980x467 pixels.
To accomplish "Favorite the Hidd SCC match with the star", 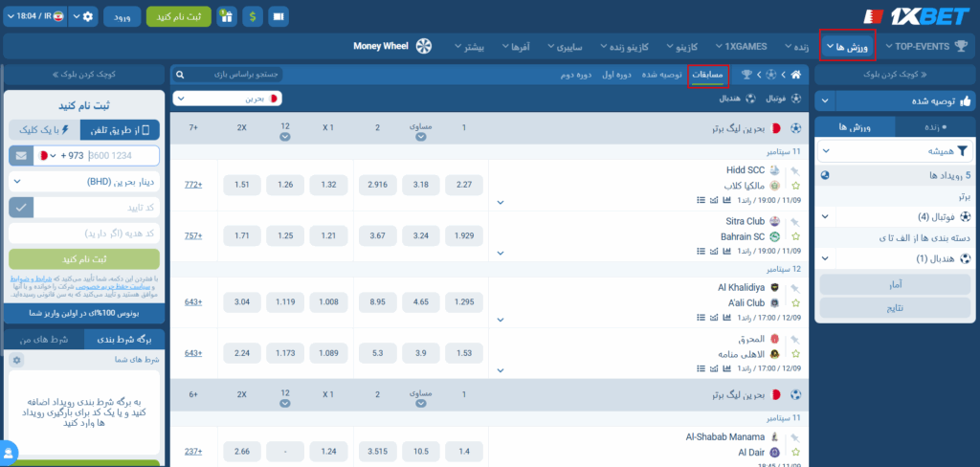I will 795,186.
